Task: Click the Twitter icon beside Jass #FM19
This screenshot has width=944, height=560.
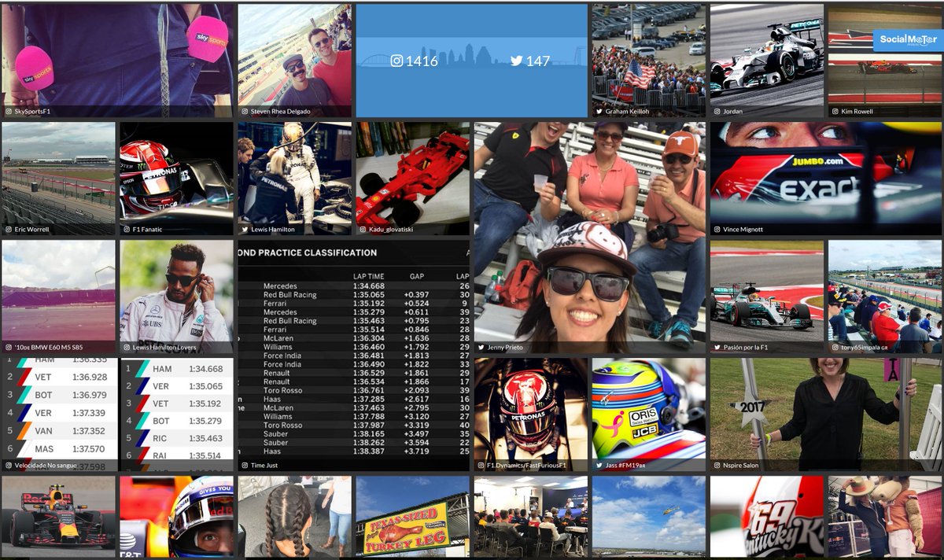Action: click(599, 466)
